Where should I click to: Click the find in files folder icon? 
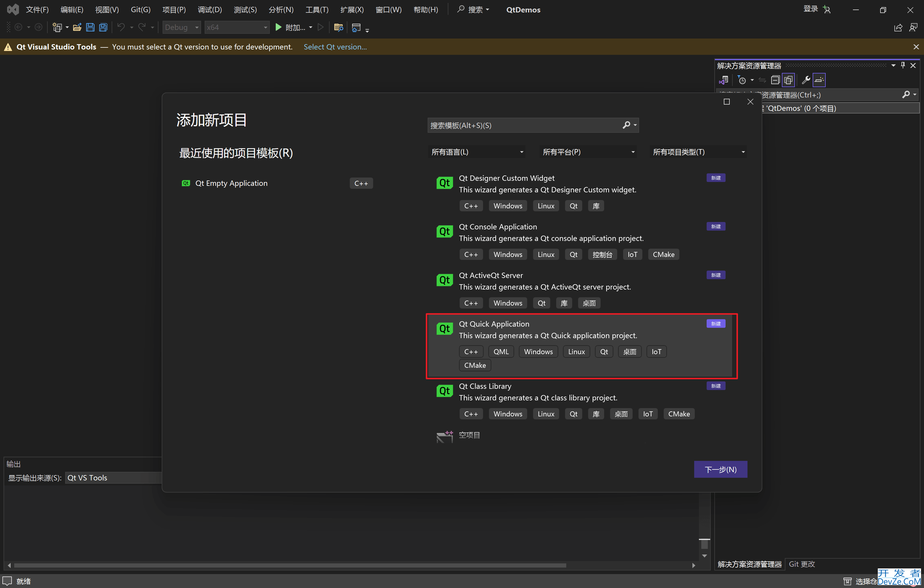[x=339, y=27]
